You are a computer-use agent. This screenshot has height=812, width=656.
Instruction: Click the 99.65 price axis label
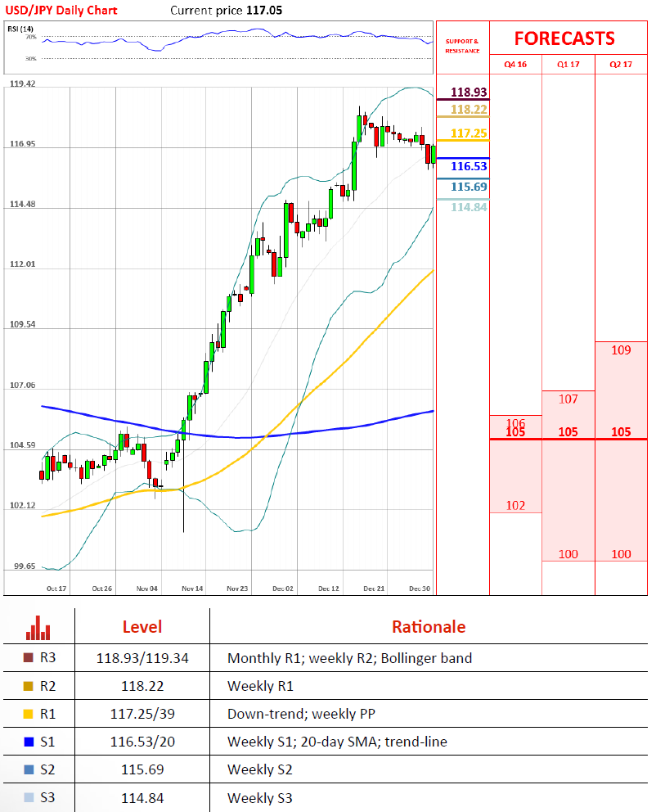click(x=25, y=566)
